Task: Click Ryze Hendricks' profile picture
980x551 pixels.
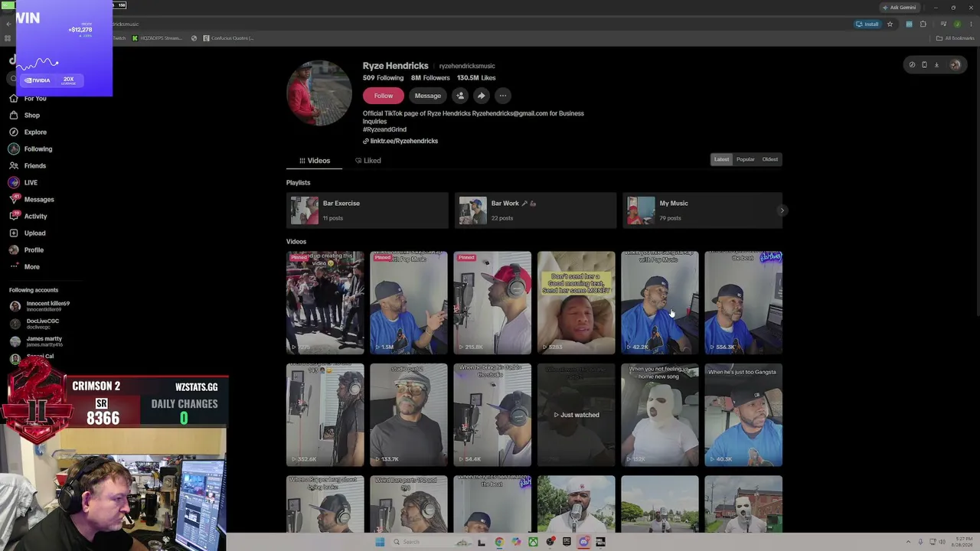Action: (x=319, y=93)
